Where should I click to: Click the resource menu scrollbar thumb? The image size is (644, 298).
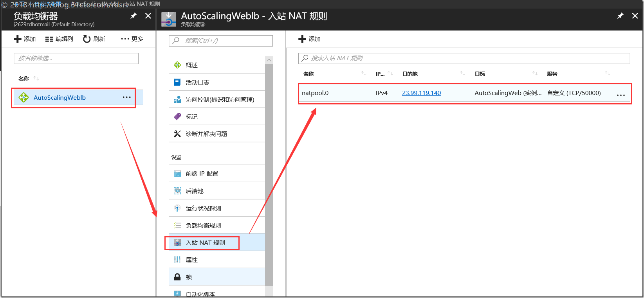point(269,175)
